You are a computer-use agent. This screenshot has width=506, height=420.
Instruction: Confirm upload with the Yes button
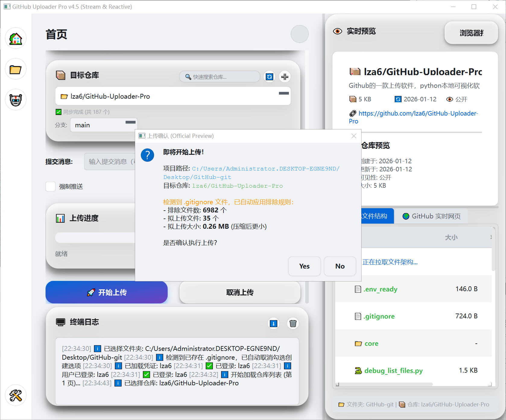(x=304, y=266)
